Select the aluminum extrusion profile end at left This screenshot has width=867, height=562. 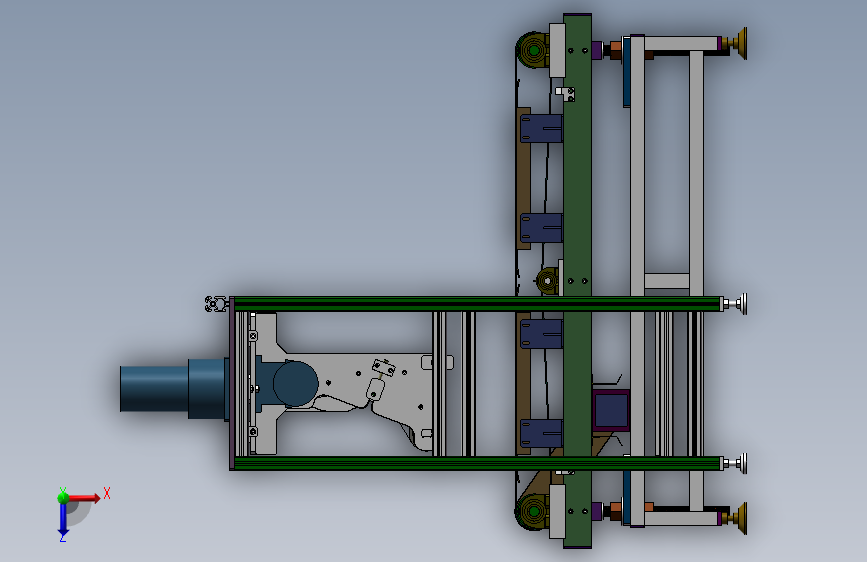point(216,304)
